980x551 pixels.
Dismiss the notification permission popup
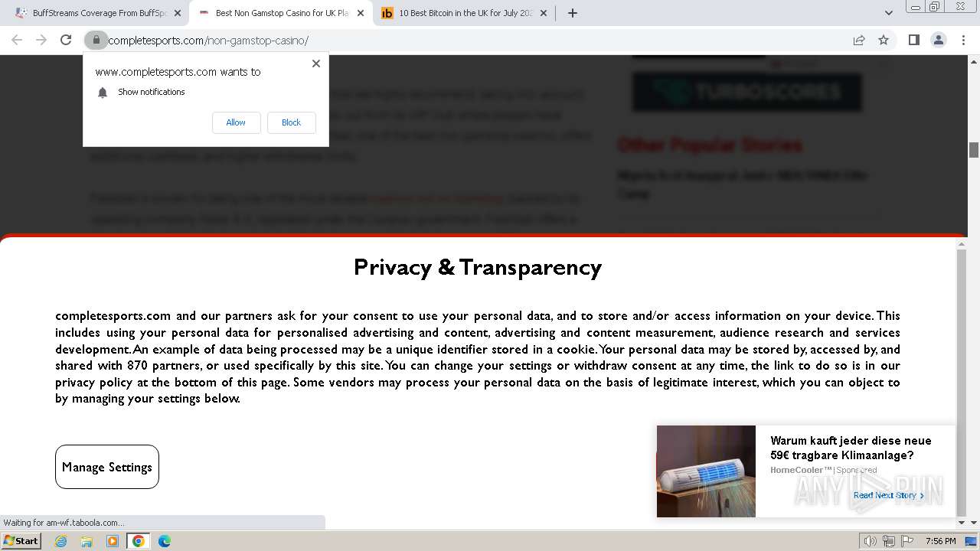click(315, 64)
